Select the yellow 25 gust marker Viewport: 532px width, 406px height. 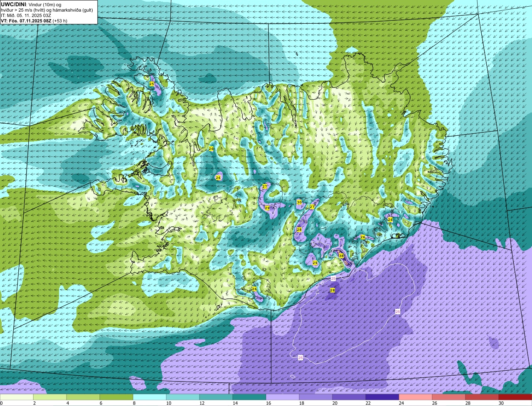152,84
